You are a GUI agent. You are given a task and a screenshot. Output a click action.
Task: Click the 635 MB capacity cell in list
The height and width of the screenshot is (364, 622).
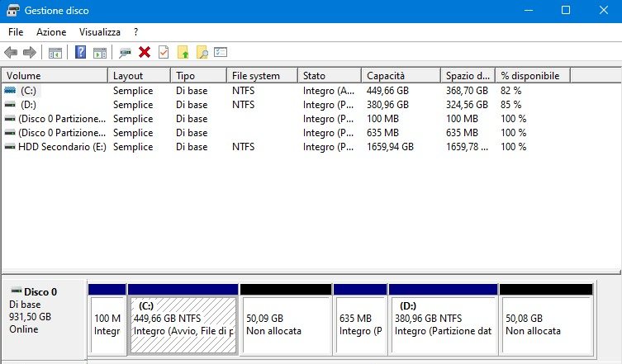point(382,133)
